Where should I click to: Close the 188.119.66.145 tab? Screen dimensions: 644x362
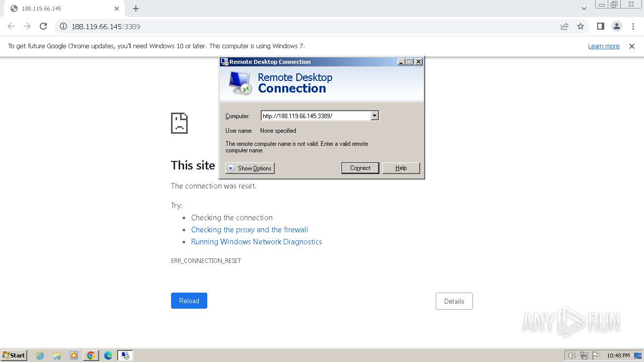pyautogui.click(x=117, y=9)
